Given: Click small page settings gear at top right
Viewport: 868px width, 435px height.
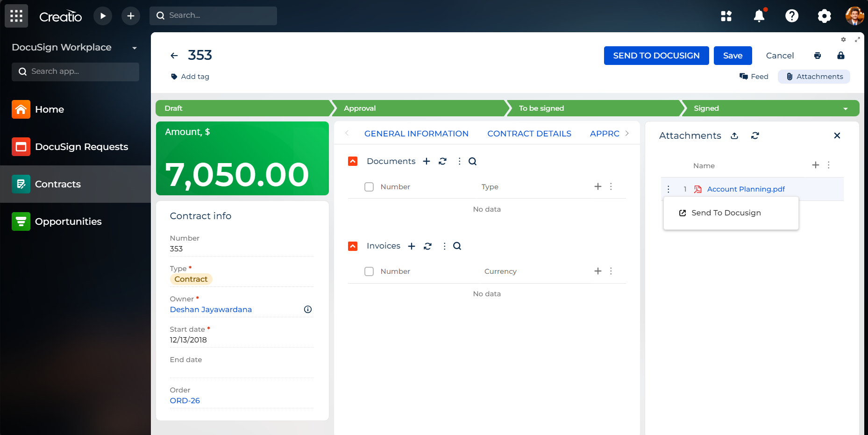Looking at the screenshot, I should tap(844, 40).
